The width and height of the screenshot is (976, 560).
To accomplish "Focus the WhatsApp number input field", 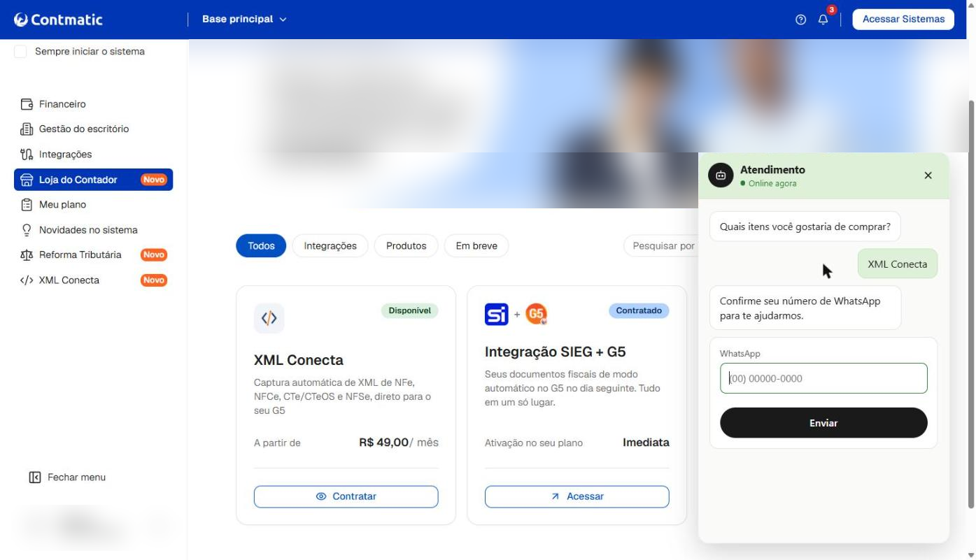I will pyautogui.click(x=823, y=378).
